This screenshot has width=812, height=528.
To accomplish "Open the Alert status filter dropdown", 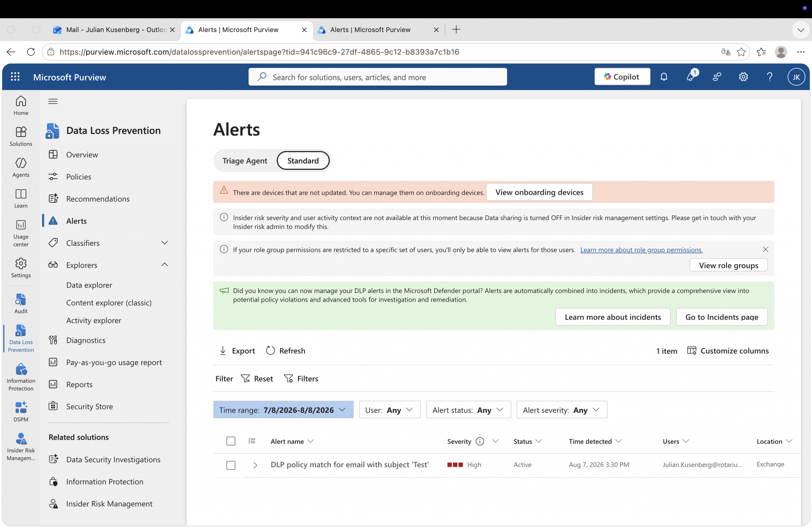I will tap(469, 410).
